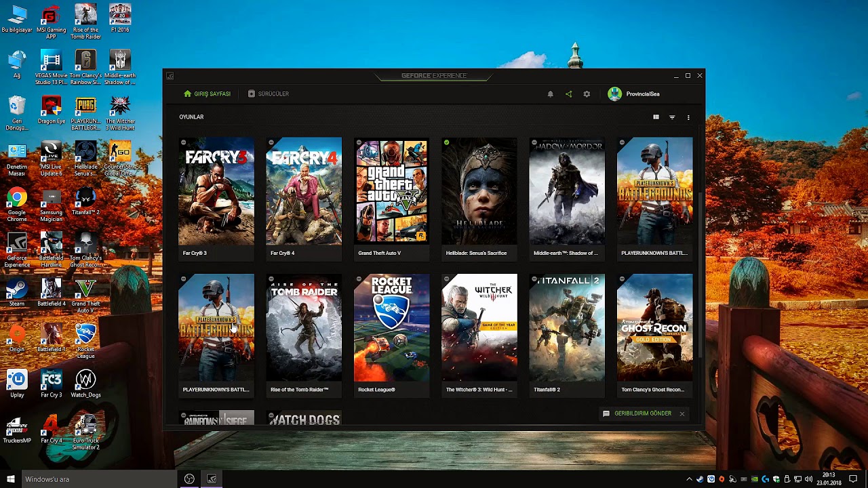Select the Far Cry 3 game cover
This screenshot has width=868, height=488.
[x=216, y=191]
